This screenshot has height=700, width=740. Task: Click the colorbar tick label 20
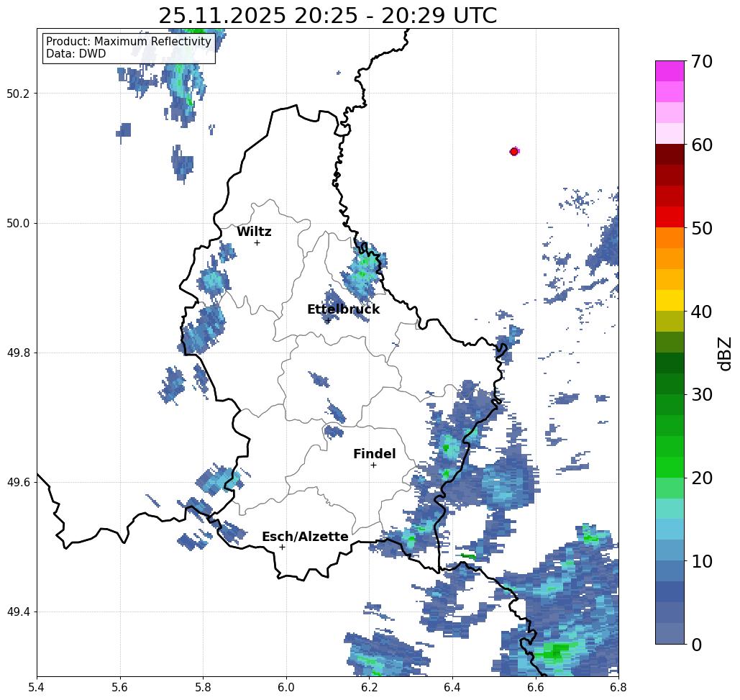[x=701, y=478]
